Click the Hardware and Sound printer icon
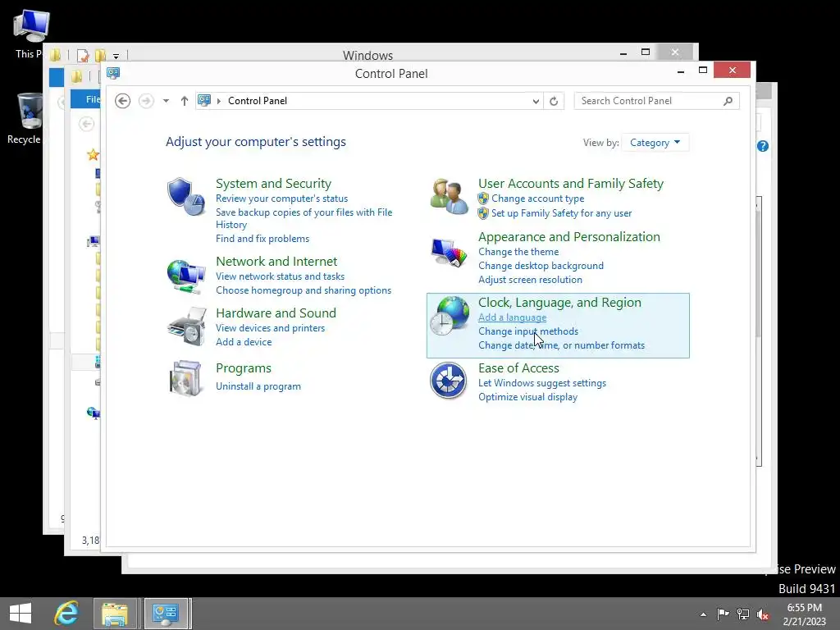The width and height of the screenshot is (840, 630). click(186, 326)
